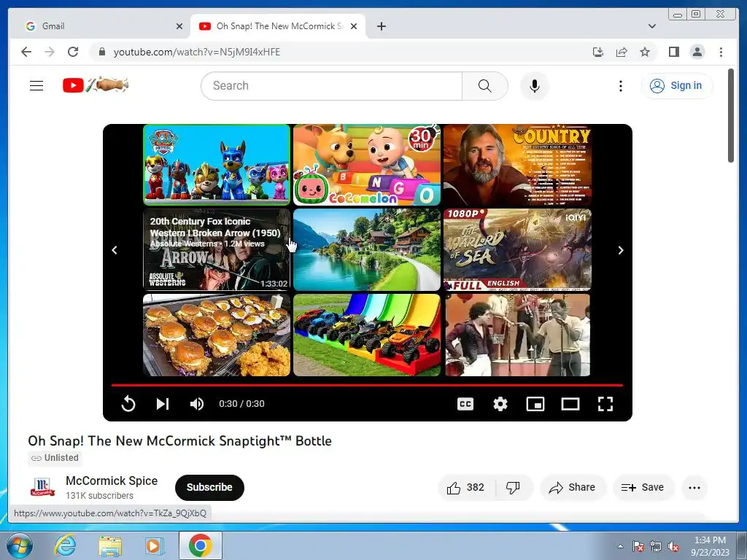Viewport: 747px width, 560px height.
Task: Open The Warlord of Sea video
Action: (x=517, y=249)
